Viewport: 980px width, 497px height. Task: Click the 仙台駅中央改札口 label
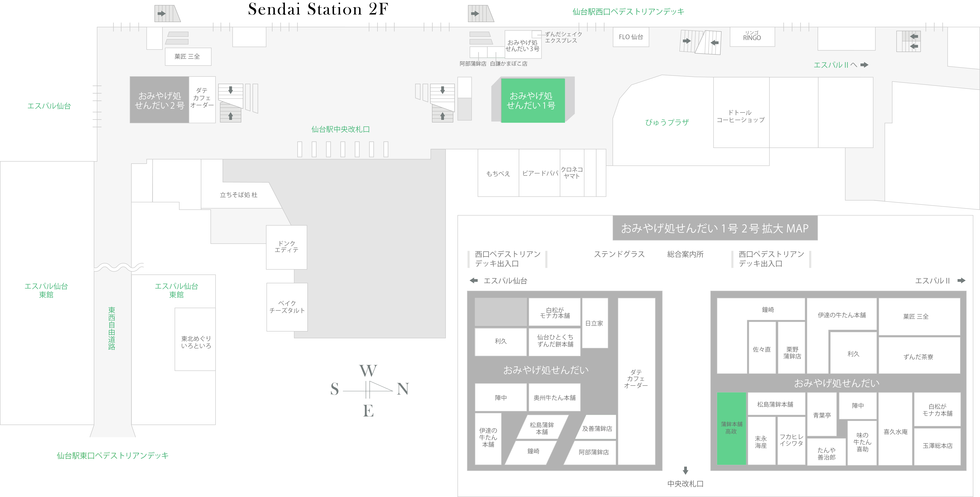coord(340,129)
